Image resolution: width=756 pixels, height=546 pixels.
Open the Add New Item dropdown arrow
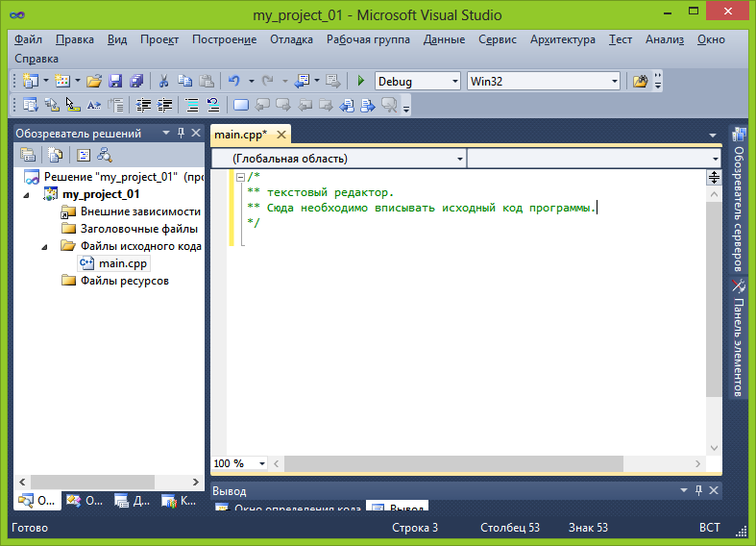coord(78,81)
